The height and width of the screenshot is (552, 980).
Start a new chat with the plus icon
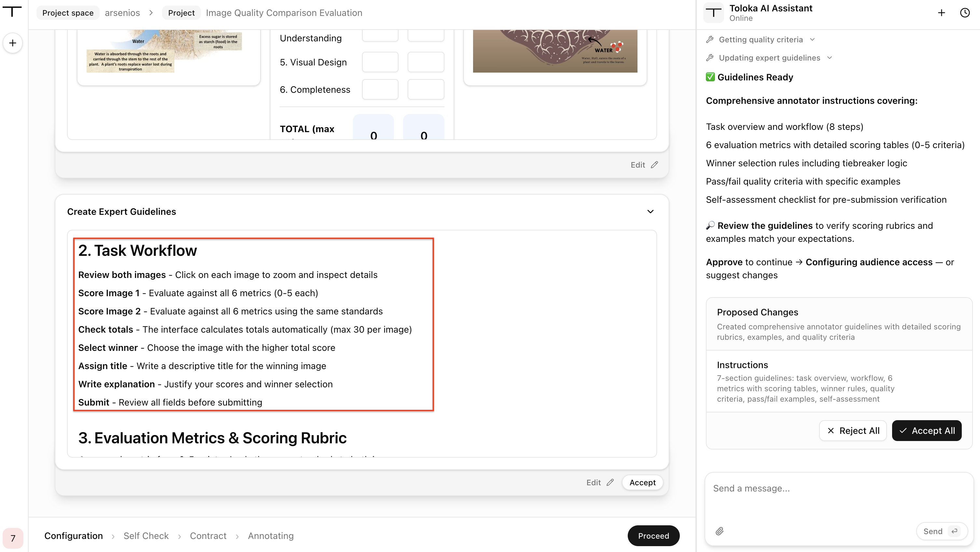(x=941, y=13)
